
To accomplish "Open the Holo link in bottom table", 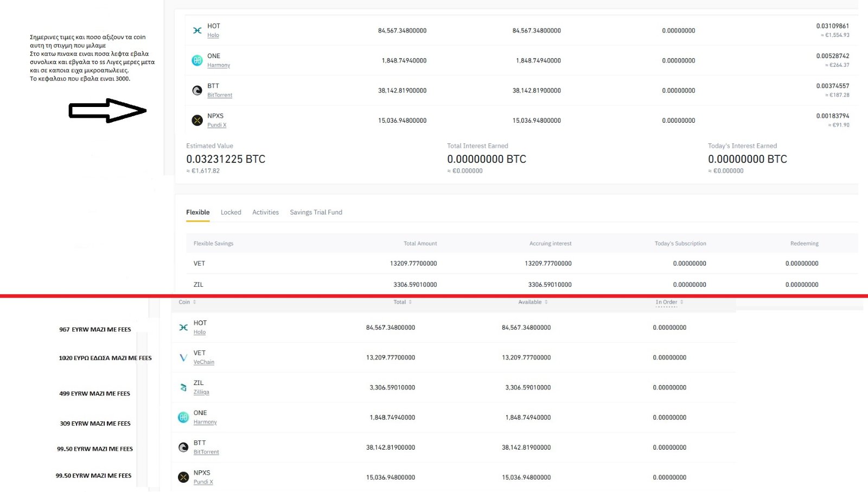I will 200,332.
